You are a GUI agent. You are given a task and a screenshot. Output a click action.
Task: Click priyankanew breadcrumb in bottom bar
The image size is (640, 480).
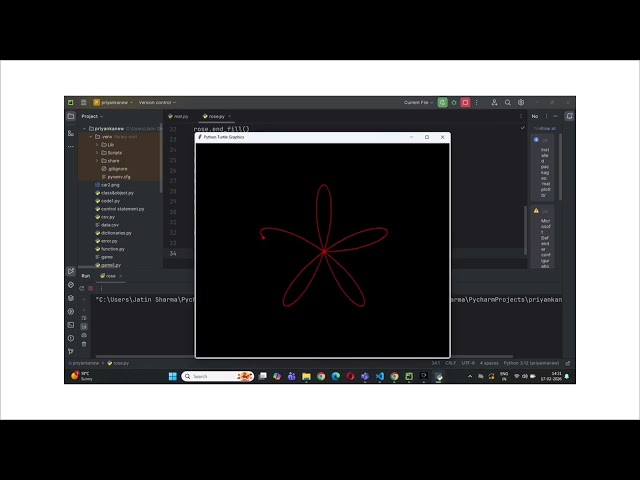click(84, 363)
